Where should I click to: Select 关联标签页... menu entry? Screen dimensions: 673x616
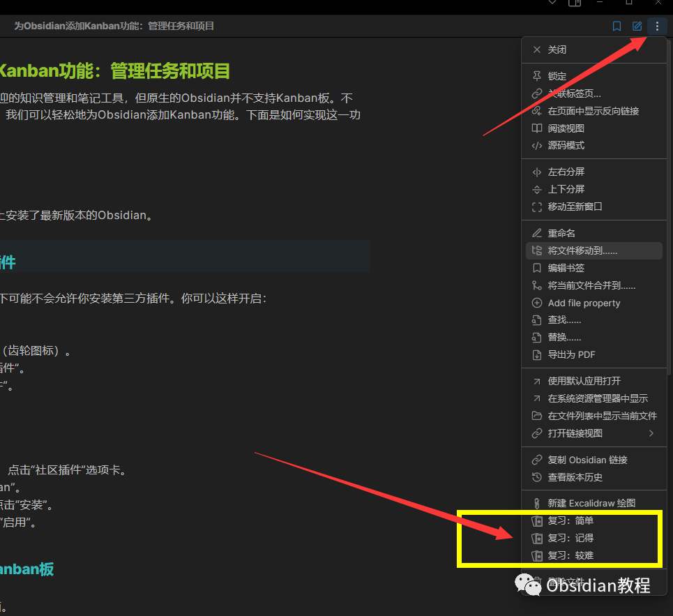coord(594,93)
